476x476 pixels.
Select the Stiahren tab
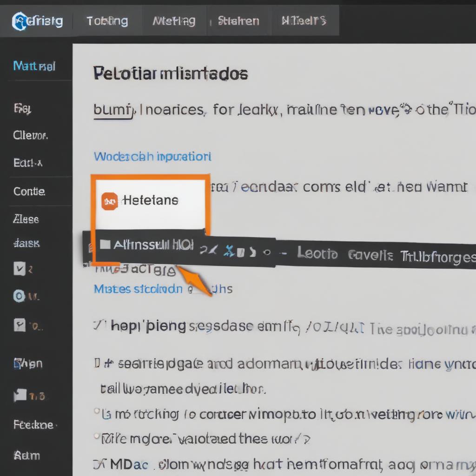point(238,21)
